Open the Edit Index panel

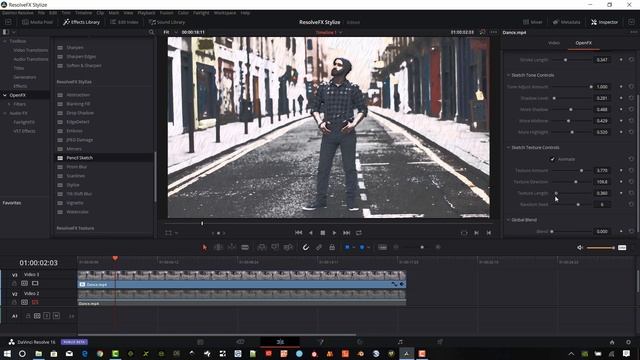tap(124, 22)
